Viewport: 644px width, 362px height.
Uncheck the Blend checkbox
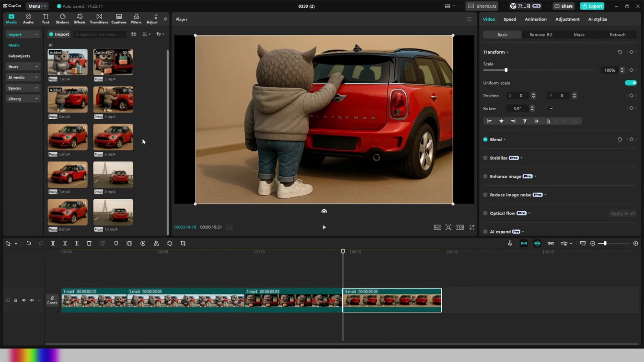[x=485, y=140]
